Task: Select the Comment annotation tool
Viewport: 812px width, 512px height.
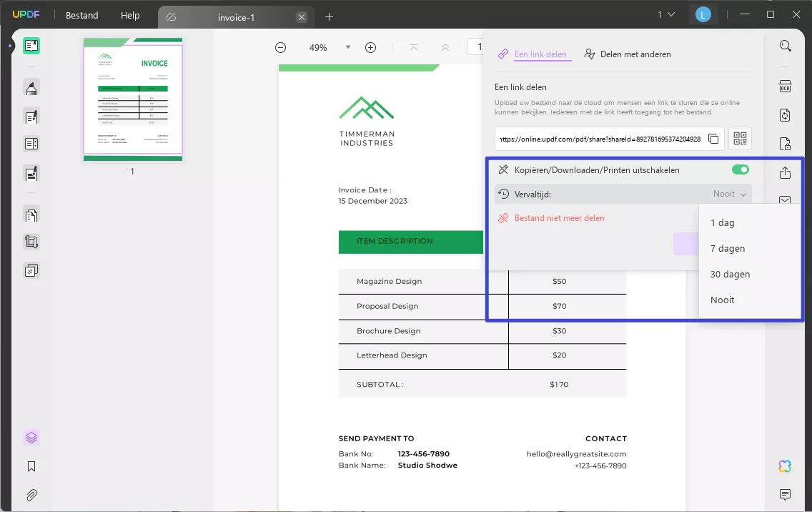Action: tap(30, 87)
